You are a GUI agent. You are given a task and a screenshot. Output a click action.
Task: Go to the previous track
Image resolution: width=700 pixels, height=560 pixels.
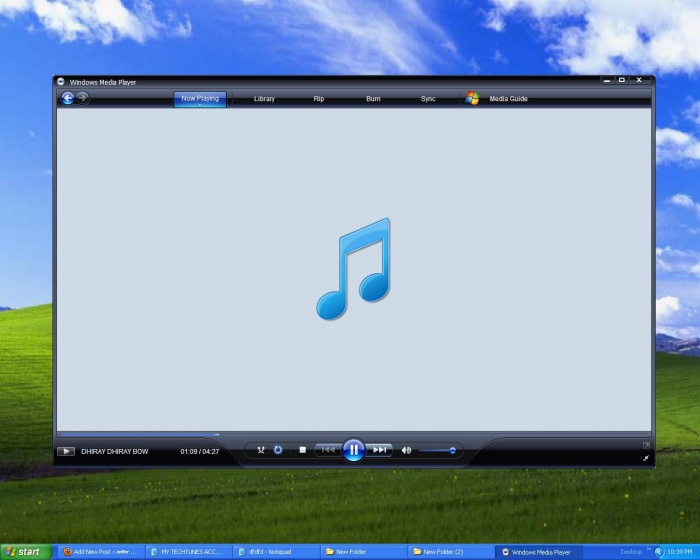pyautogui.click(x=328, y=450)
